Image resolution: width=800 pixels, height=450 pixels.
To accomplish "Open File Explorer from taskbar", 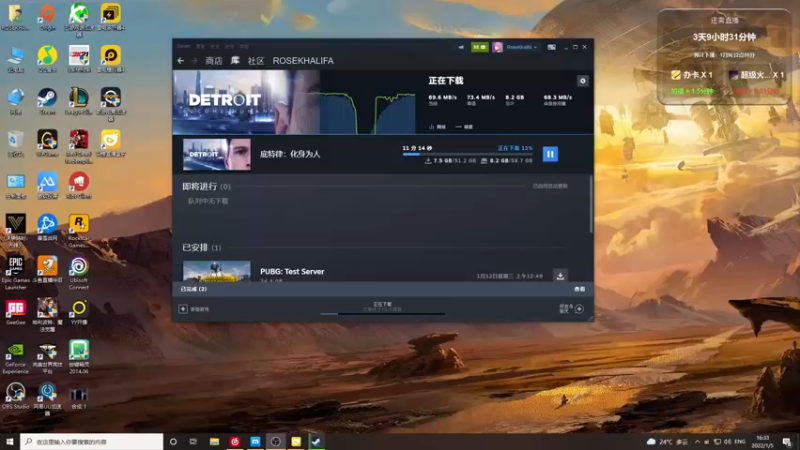I will [214, 442].
